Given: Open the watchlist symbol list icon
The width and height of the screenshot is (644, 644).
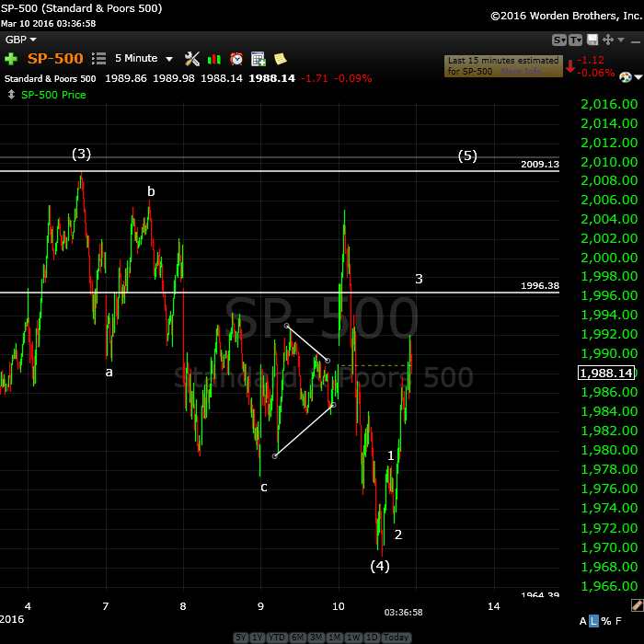Looking at the screenshot, I should click(98, 58).
